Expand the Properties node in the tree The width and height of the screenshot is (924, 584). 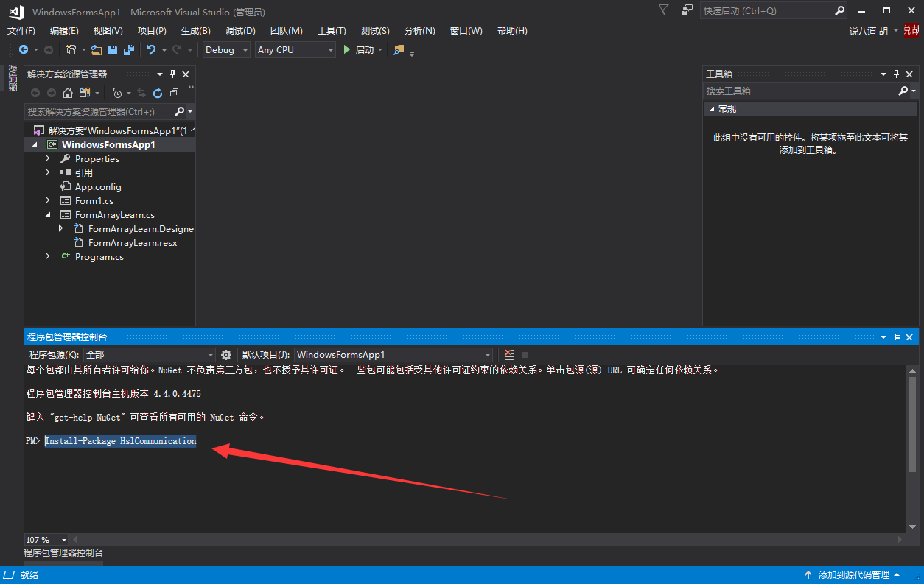point(48,158)
